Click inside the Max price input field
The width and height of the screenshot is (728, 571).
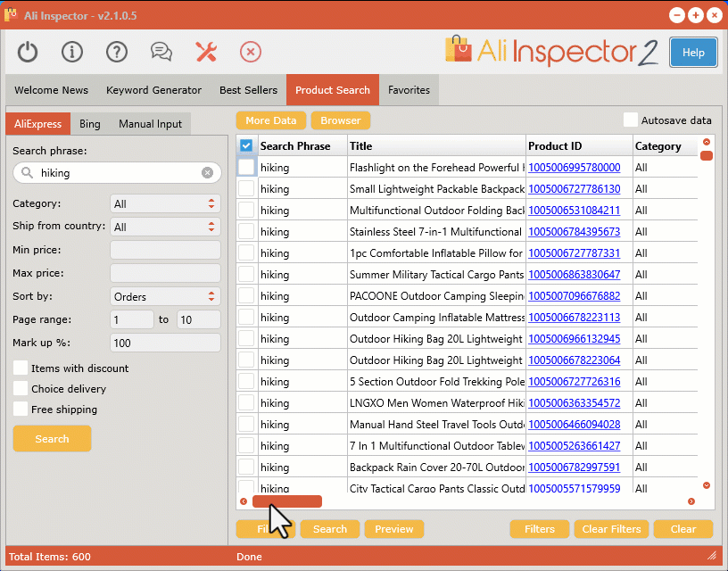pos(165,273)
